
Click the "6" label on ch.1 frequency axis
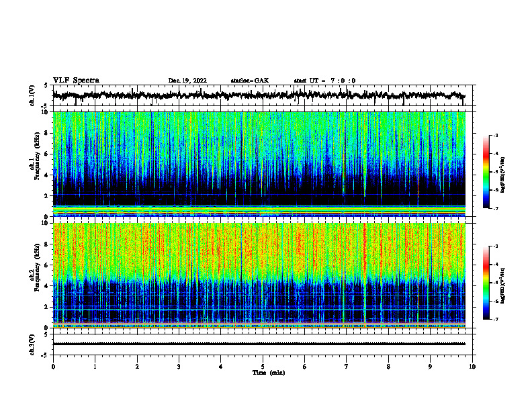click(47, 154)
